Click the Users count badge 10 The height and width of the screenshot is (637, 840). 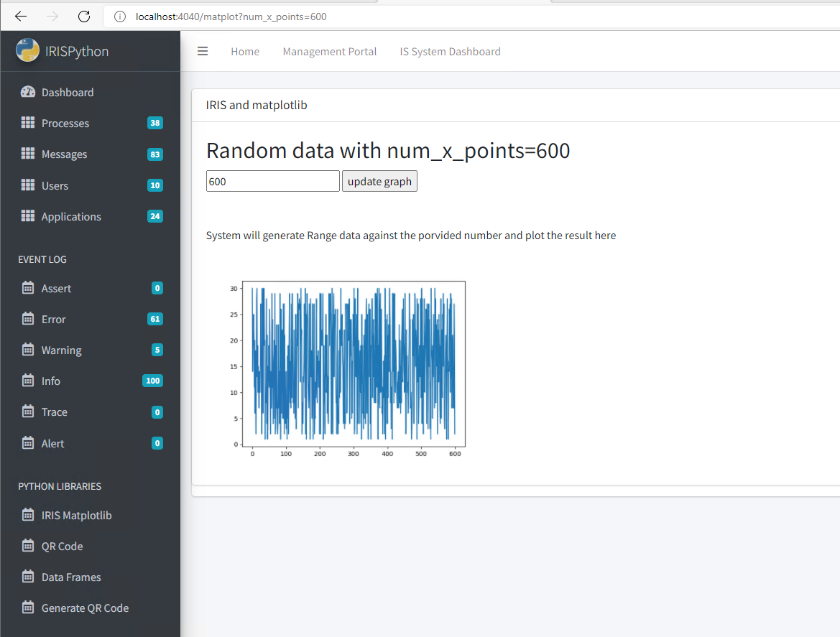(154, 185)
